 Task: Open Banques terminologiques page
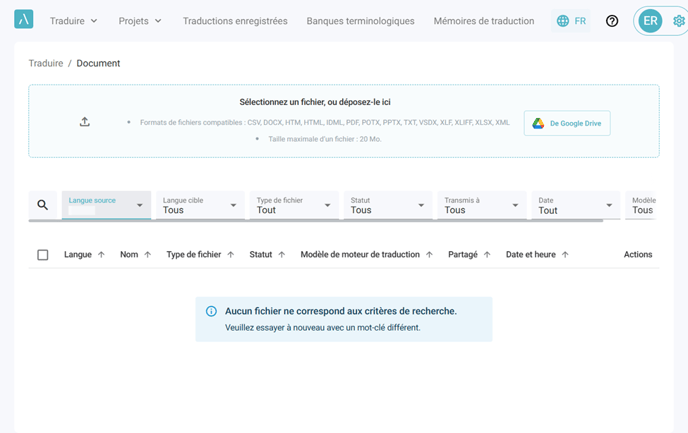pyautogui.click(x=360, y=21)
